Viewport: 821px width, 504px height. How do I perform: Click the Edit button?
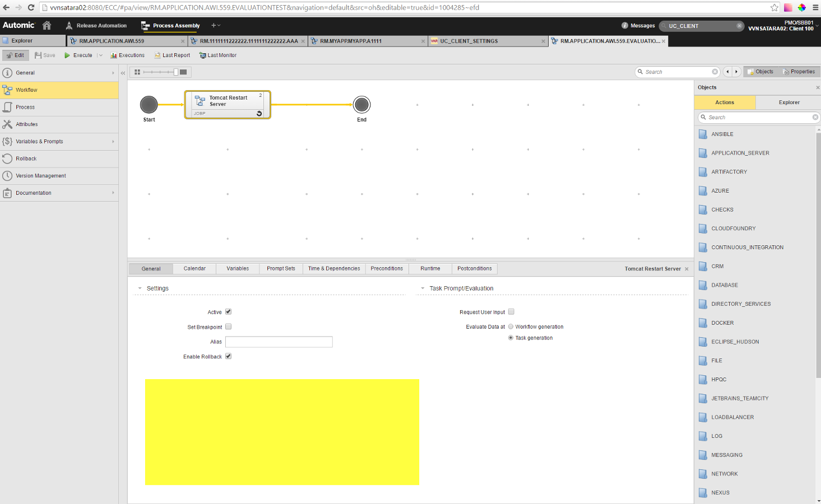point(15,55)
